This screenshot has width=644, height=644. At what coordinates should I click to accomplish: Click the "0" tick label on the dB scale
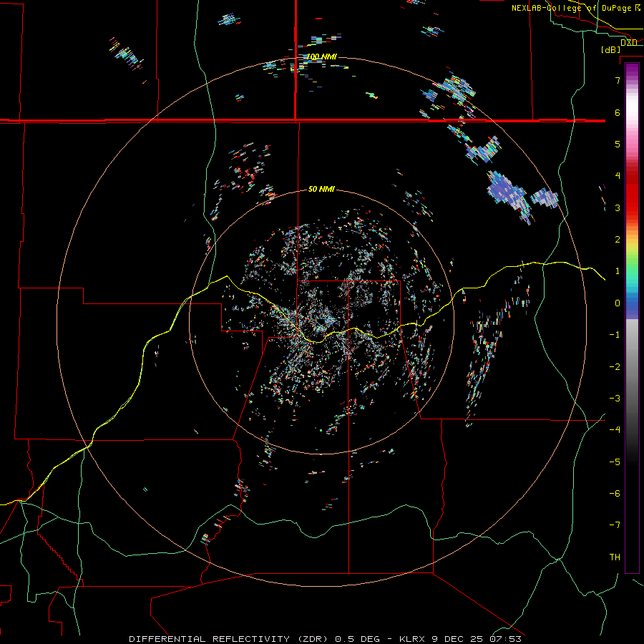[x=618, y=303]
